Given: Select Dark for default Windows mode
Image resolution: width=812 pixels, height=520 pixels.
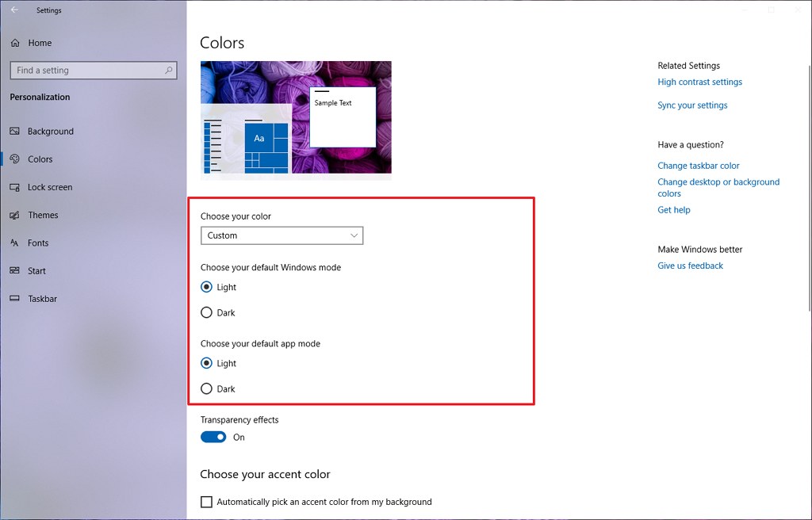Looking at the screenshot, I should [207, 312].
